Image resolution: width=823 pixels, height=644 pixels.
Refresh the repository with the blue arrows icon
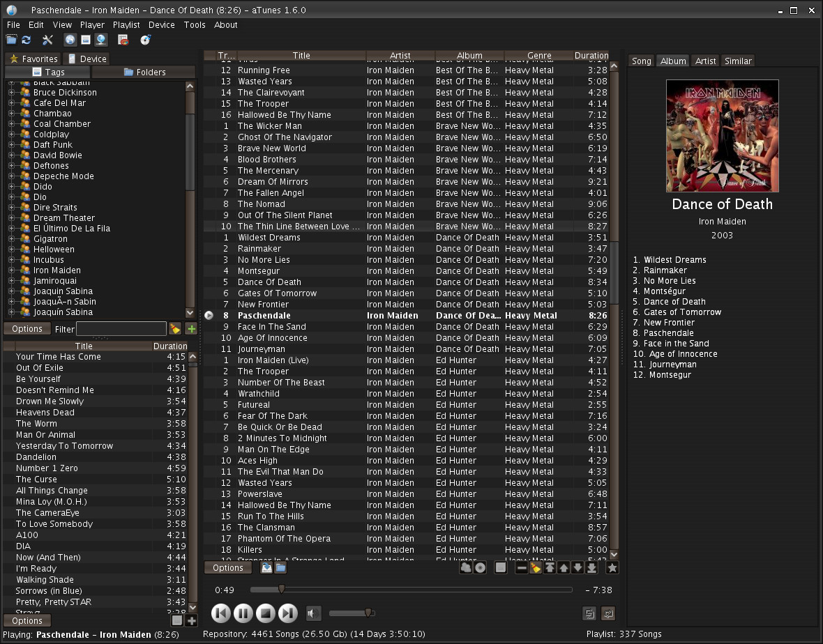coord(27,40)
